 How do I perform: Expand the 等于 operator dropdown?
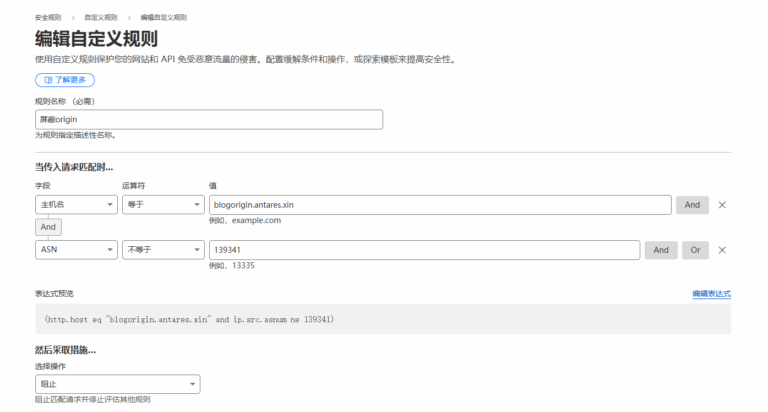click(x=163, y=205)
